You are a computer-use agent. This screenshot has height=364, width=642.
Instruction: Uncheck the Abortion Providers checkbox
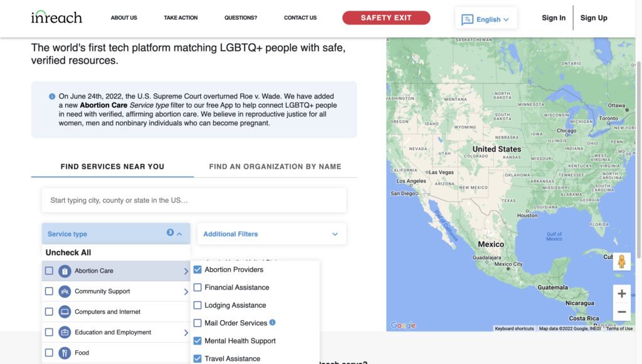click(197, 269)
